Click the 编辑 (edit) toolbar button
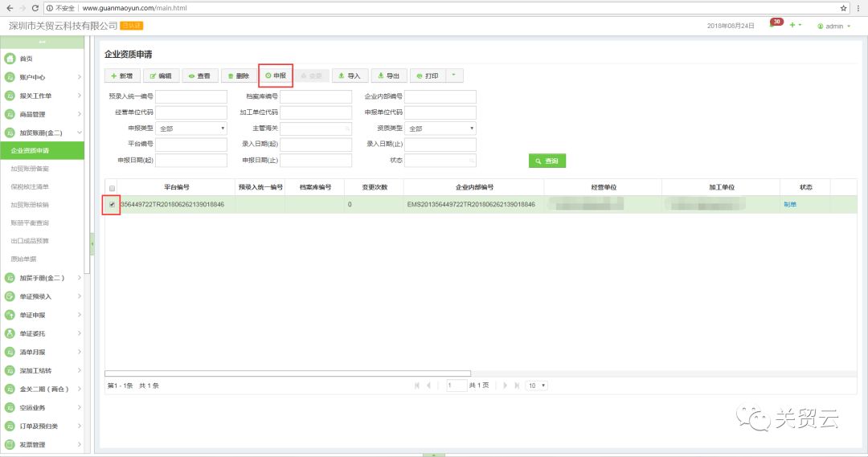The image size is (868, 457). (x=161, y=75)
